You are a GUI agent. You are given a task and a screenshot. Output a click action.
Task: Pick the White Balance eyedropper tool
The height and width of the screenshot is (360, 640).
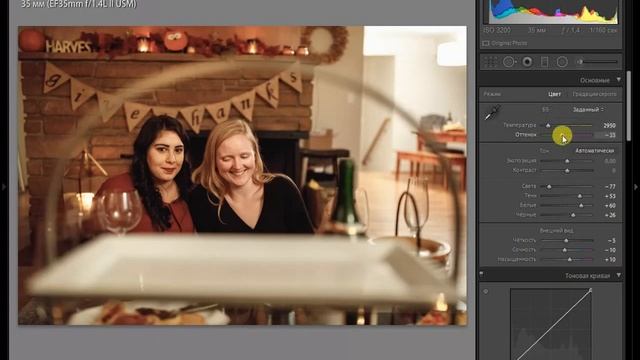pos(493,113)
